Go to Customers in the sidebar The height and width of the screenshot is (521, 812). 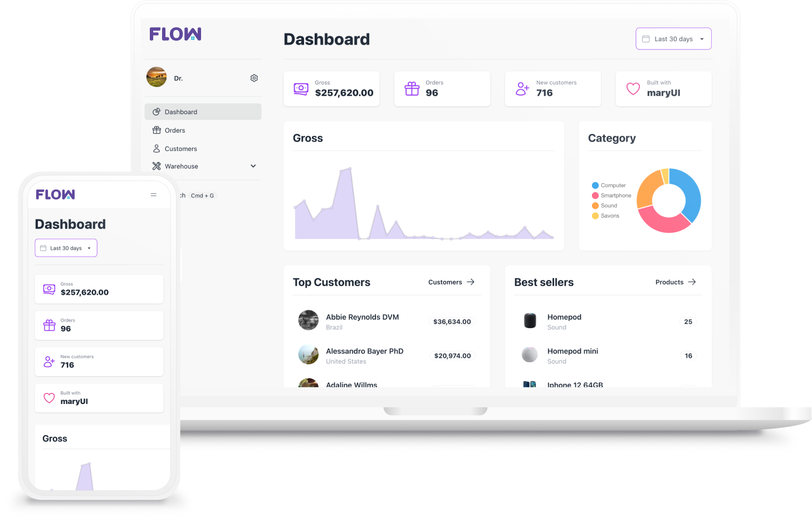[x=180, y=149]
